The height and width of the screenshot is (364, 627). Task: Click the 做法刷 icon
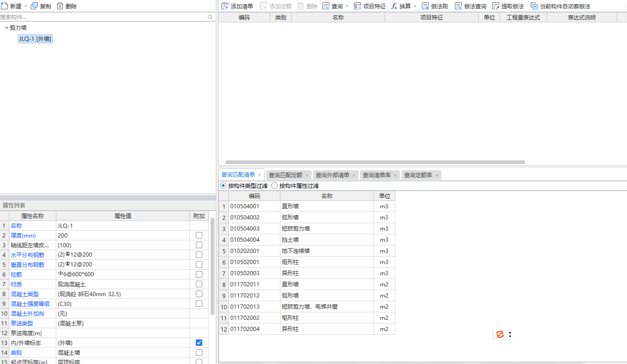tap(426, 6)
